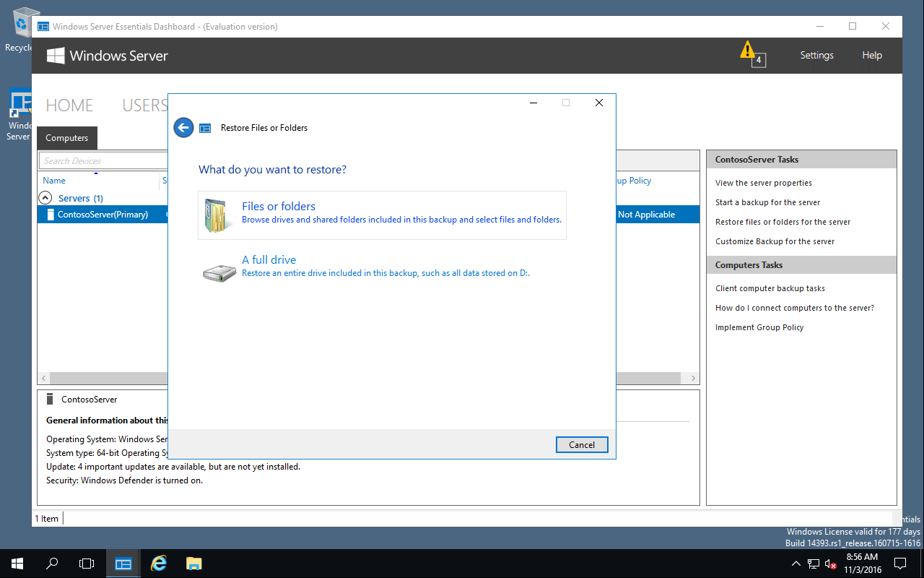Open taskbar search

[x=52, y=564]
